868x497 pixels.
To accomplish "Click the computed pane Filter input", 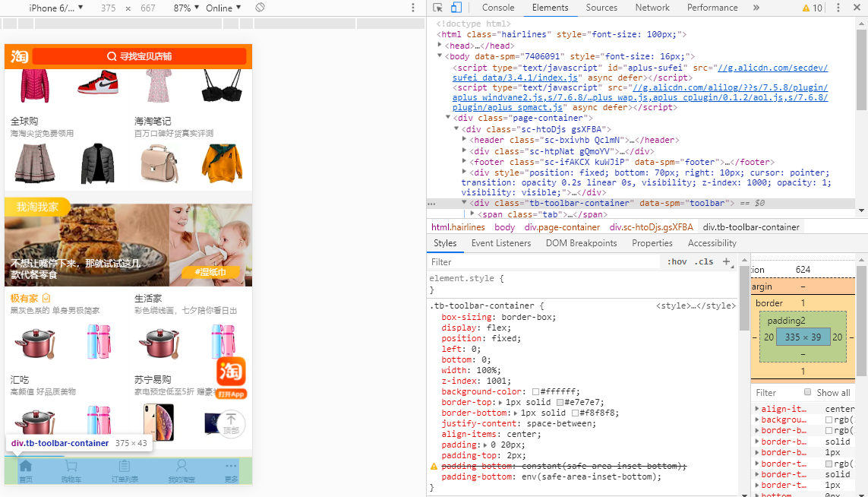I will coord(776,392).
